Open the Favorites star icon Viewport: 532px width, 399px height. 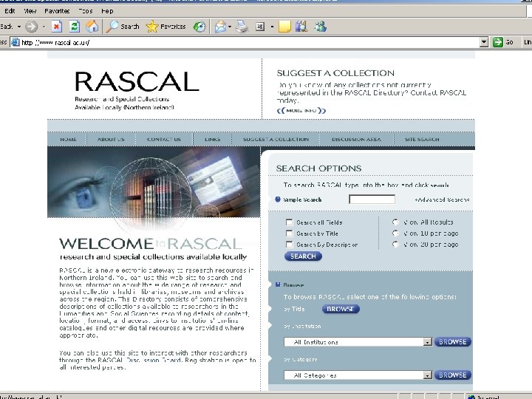pyautogui.click(x=152, y=27)
